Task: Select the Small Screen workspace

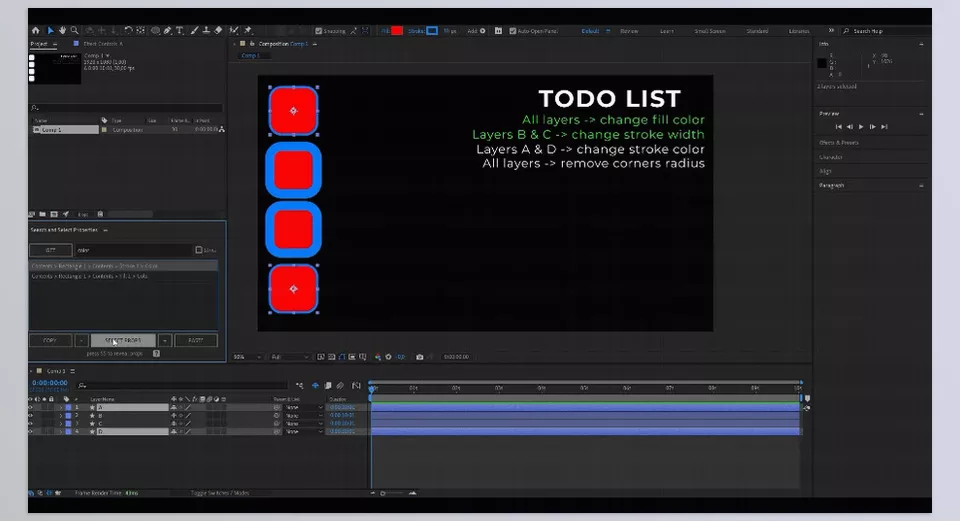Action: click(710, 31)
